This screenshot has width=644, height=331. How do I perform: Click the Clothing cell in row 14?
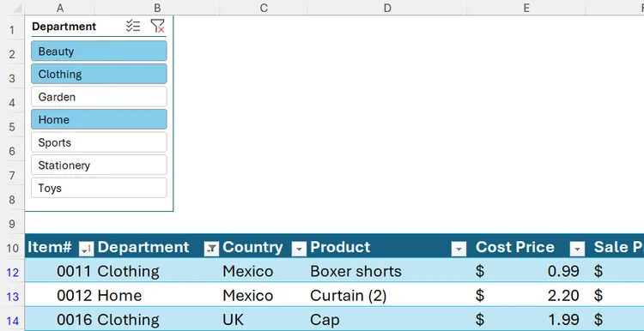click(157, 320)
